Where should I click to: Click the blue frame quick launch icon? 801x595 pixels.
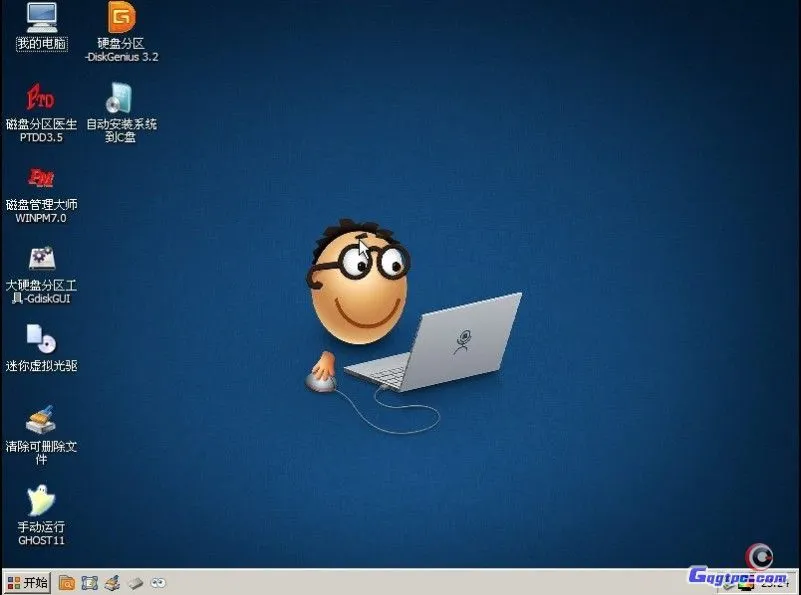coord(90,582)
